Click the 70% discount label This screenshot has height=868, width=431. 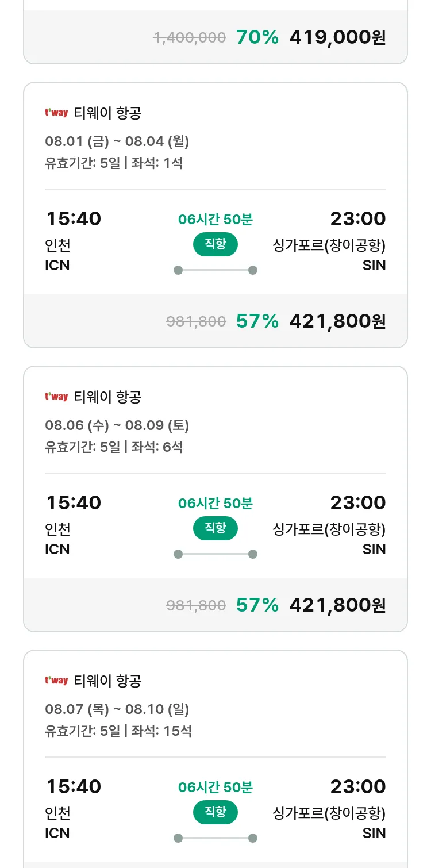[257, 37]
